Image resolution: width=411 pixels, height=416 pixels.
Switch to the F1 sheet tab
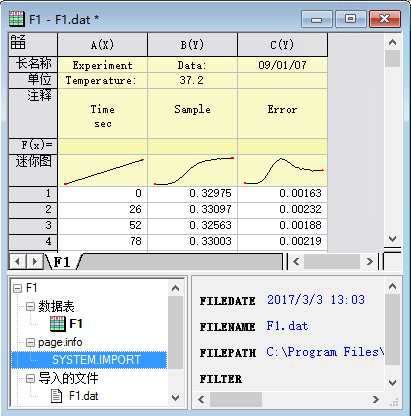62,262
